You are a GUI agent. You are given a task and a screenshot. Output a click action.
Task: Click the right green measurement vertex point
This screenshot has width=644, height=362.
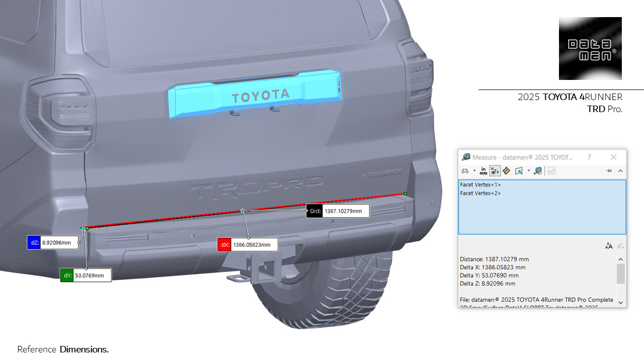406,194
